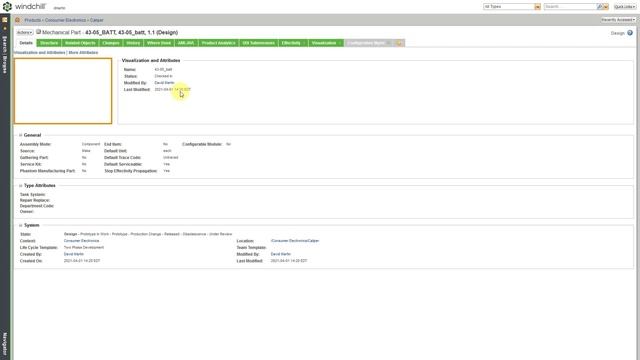The image size is (640, 360).
Task: Click the home icon in breadcrumb bar
Action: (17, 20)
